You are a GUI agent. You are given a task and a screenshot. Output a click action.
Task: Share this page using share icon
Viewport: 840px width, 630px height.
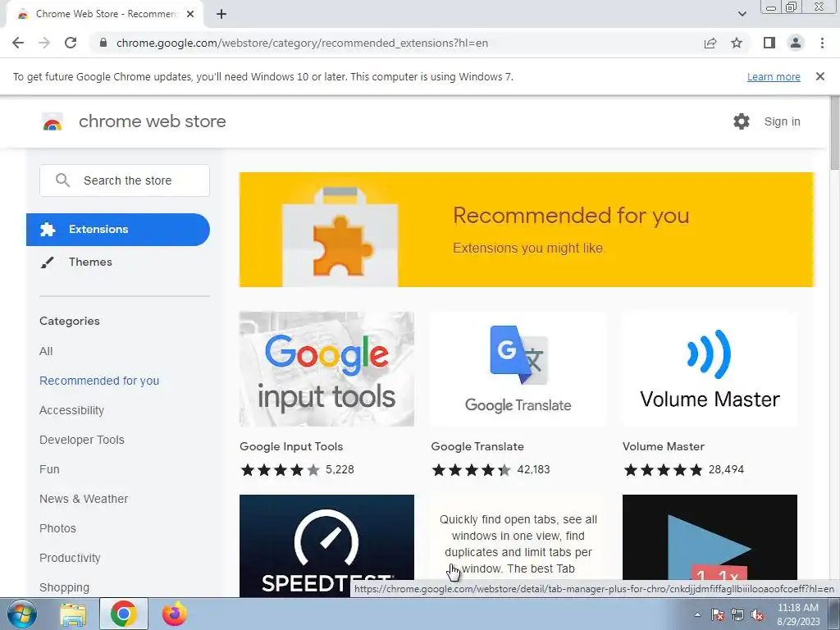coord(710,43)
